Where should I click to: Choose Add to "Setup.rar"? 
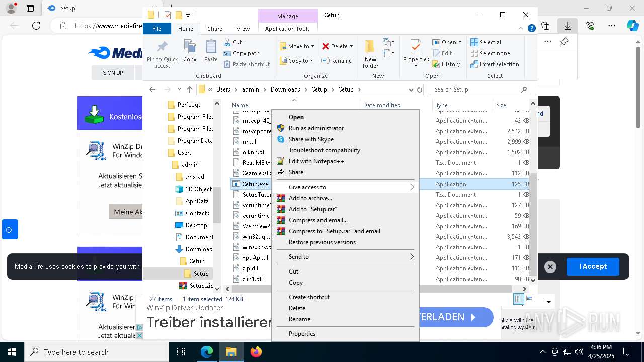[x=345, y=209]
